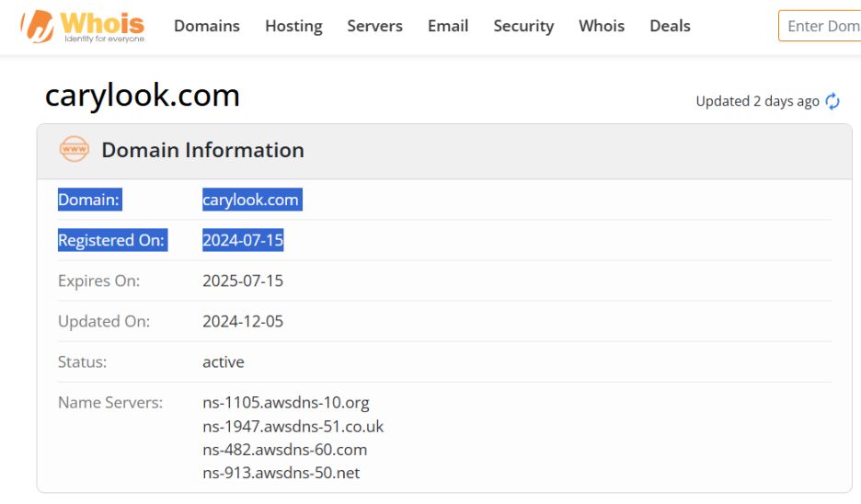Open the Hosting menu
Image resolution: width=861 pixels, height=504 pixels.
point(293,26)
